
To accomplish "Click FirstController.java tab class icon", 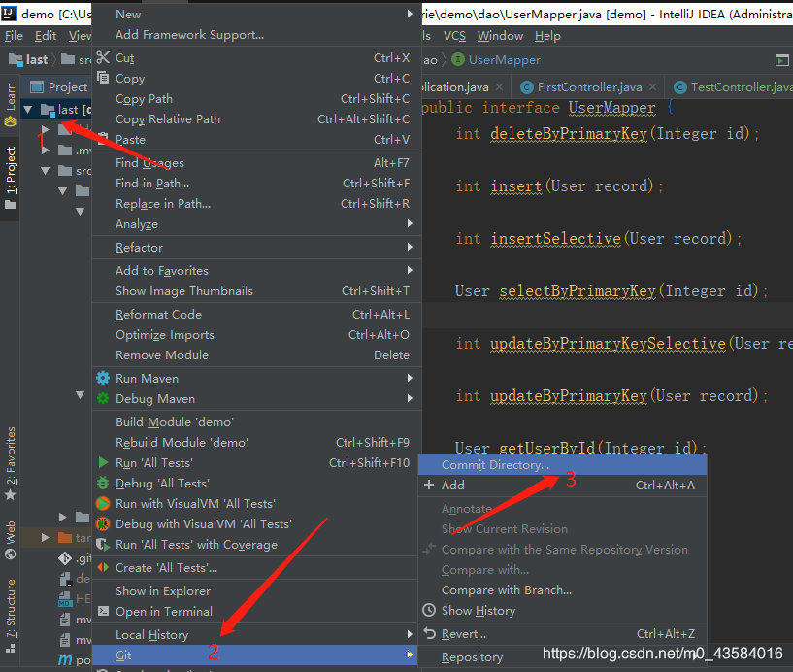I will point(526,87).
